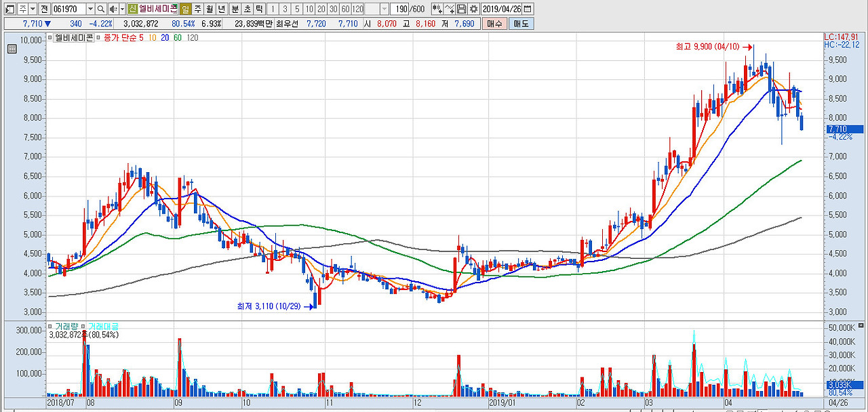Screen dimensions: 868x412
Task: Select the daily 일 chart period
Action: 185,9
